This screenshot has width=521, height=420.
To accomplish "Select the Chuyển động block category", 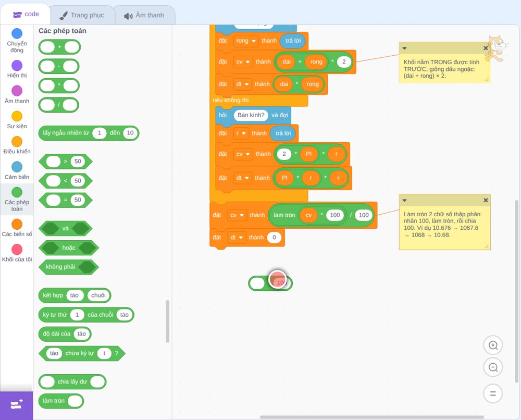I will point(17,40).
